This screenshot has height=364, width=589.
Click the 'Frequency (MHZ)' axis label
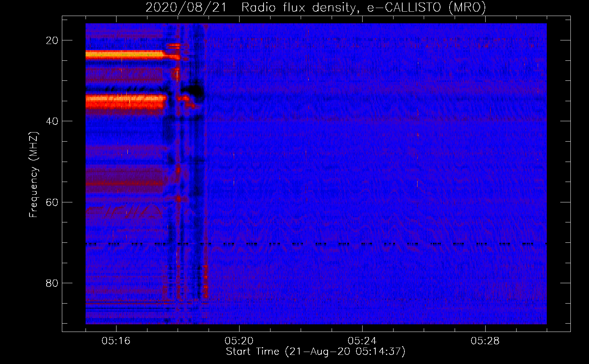point(33,175)
